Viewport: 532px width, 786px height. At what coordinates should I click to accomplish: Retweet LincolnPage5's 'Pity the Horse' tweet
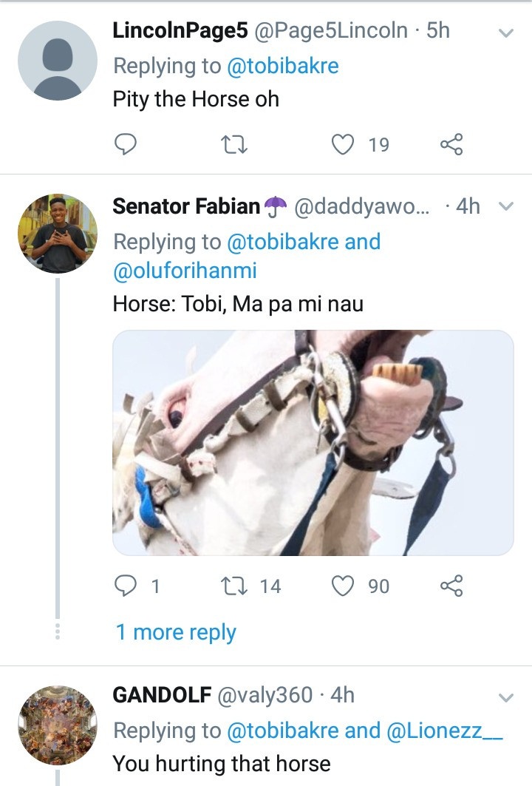coord(234,144)
